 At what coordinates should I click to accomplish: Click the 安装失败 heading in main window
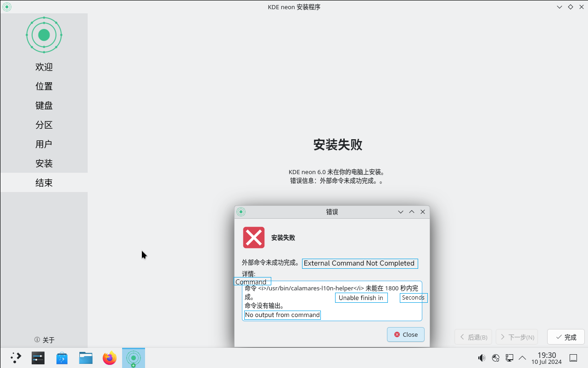[338, 145]
